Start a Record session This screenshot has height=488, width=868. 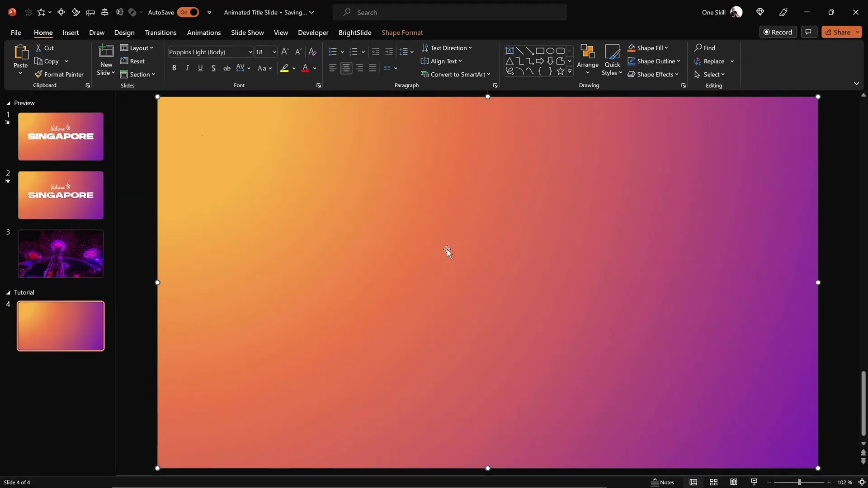tap(778, 32)
